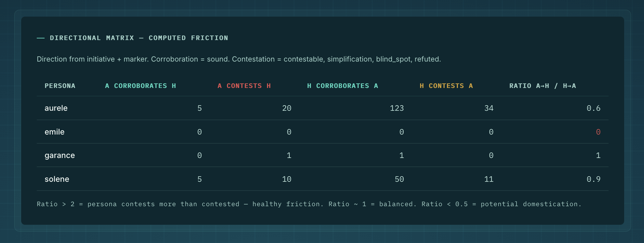Viewport: 644px width, 243px height.
Task: Select the direction and marker description text
Action: tap(239, 59)
